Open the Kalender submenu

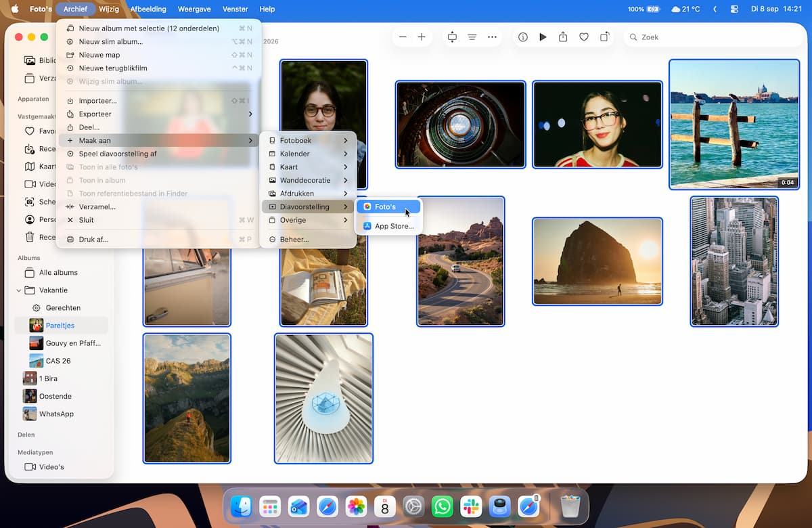[308, 154]
